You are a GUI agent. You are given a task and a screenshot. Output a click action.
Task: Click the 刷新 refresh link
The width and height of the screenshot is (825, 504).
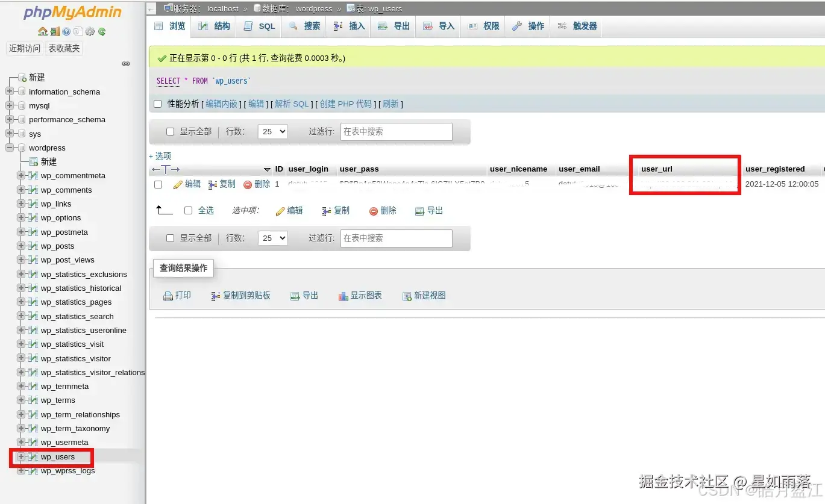(x=391, y=104)
